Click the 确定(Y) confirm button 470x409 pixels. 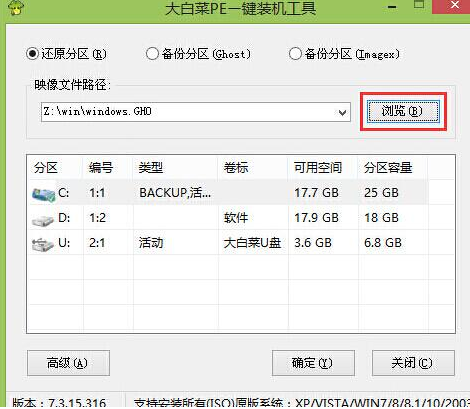pyautogui.click(x=313, y=363)
